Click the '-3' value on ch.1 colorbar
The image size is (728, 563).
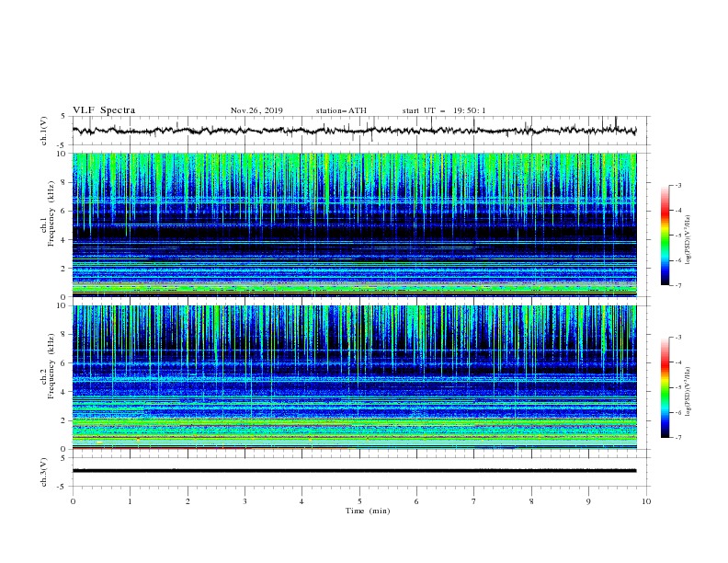[x=678, y=185]
